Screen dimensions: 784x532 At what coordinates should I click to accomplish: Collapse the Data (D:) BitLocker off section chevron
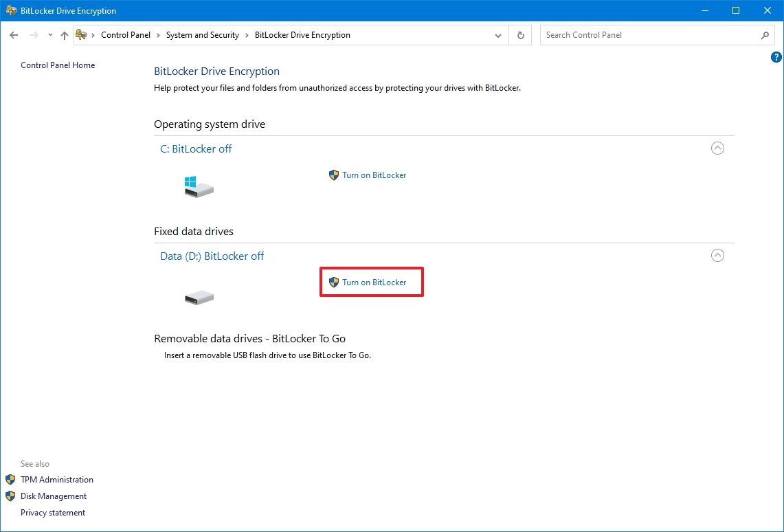(x=717, y=255)
